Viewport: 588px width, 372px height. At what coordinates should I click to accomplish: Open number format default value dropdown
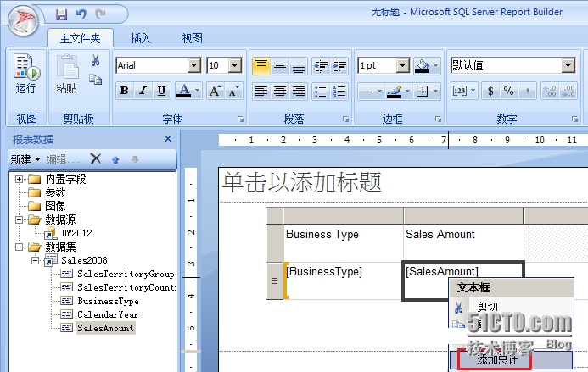[568, 65]
